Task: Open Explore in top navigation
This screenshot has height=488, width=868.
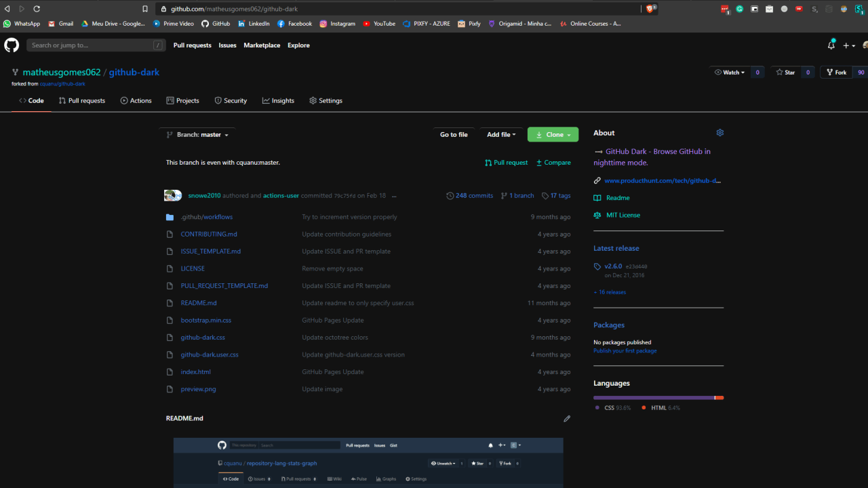Action: [298, 45]
